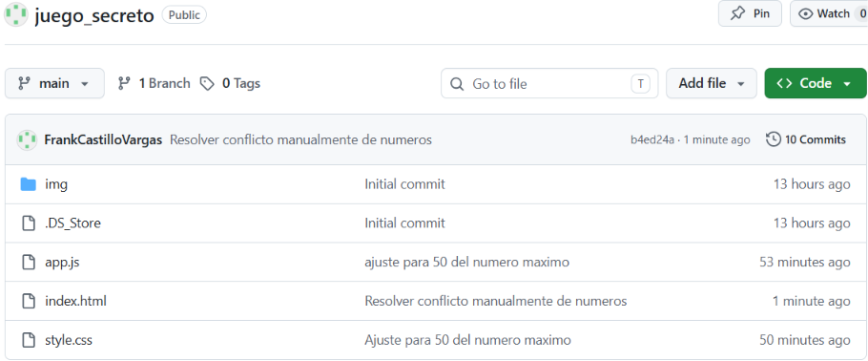Open the style.css file
Image resolution: width=868 pixels, height=361 pixels.
(x=69, y=340)
